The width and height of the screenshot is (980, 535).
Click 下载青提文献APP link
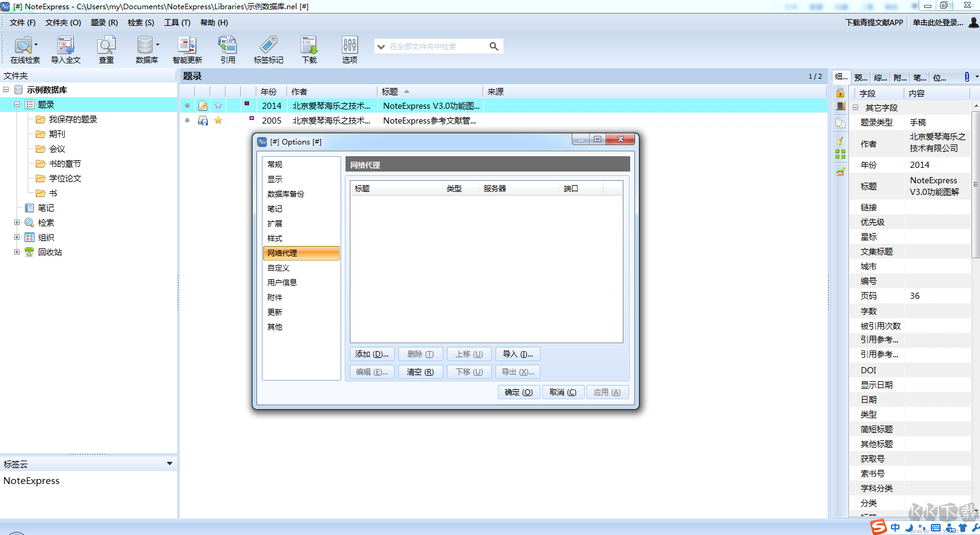click(874, 23)
